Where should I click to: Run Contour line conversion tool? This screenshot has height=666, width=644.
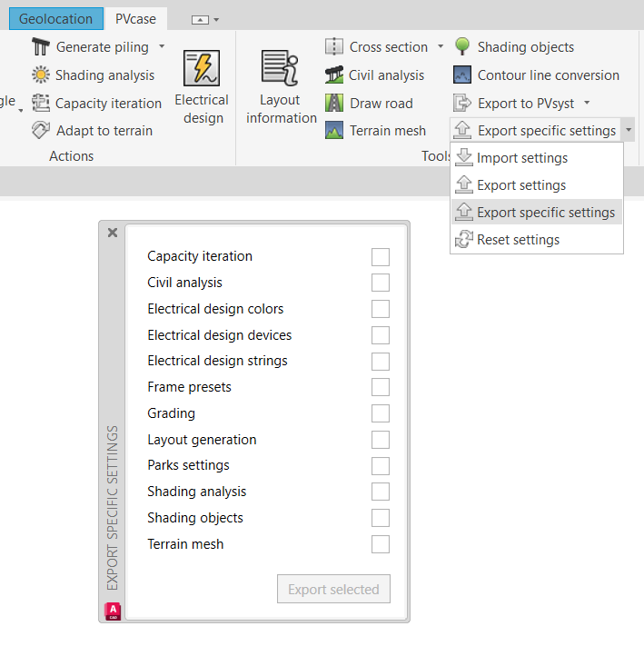(x=462, y=75)
